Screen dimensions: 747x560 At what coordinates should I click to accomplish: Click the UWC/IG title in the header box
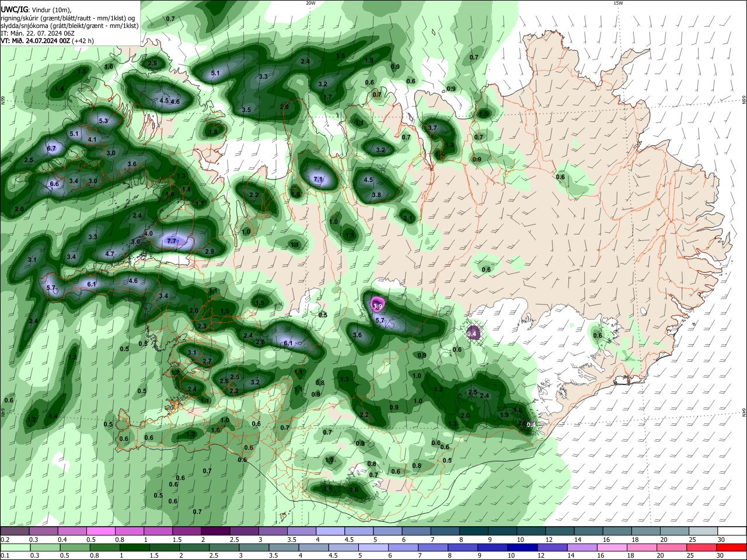pos(15,10)
